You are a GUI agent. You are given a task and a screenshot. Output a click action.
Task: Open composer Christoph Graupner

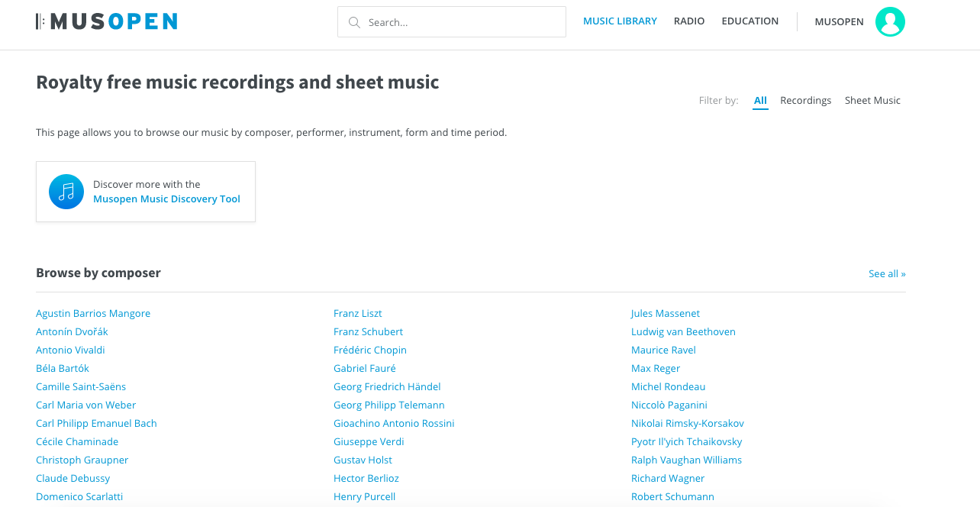pyautogui.click(x=82, y=460)
